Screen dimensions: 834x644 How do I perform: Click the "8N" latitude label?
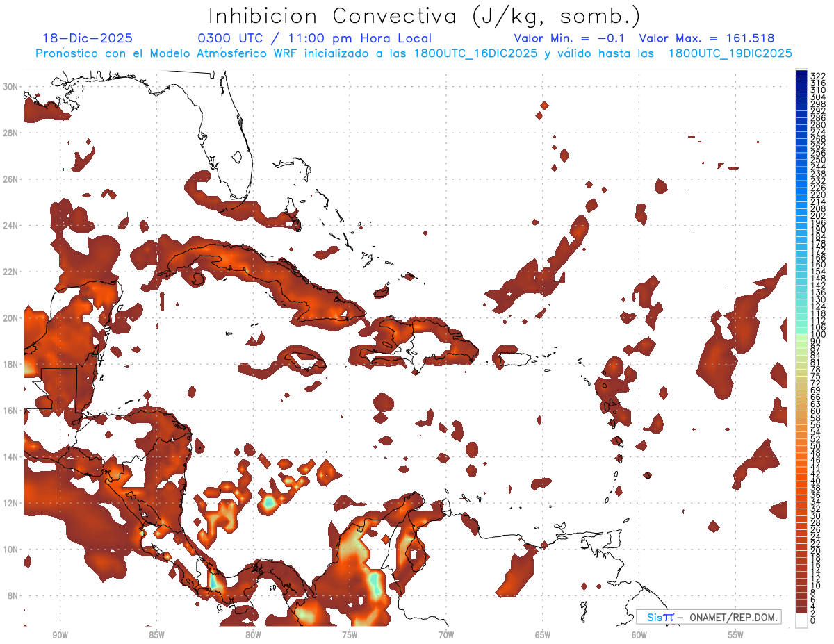(14, 596)
